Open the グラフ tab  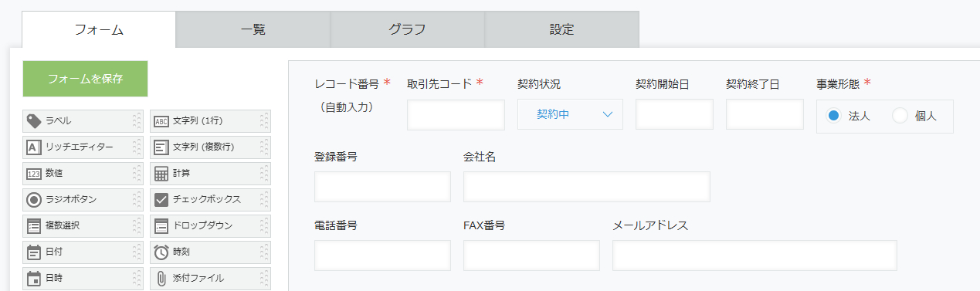[408, 30]
